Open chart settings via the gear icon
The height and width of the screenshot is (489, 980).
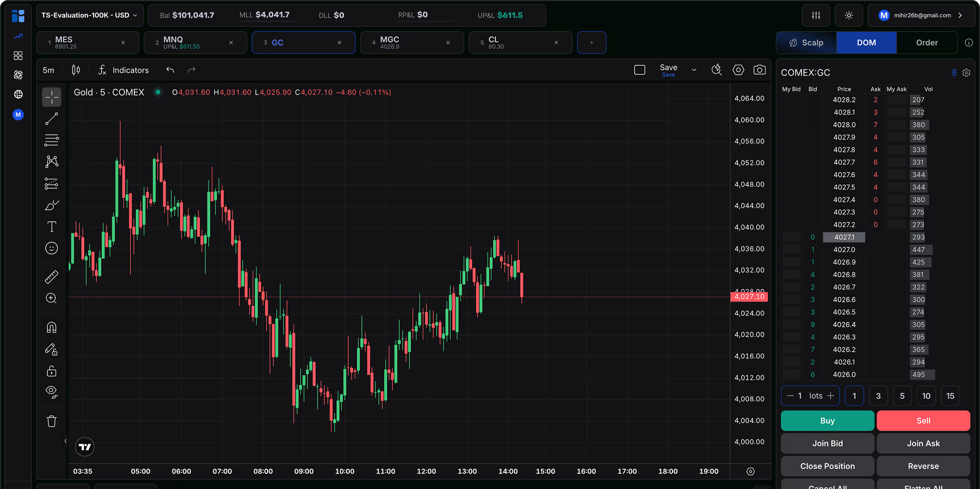click(x=738, y=70)
